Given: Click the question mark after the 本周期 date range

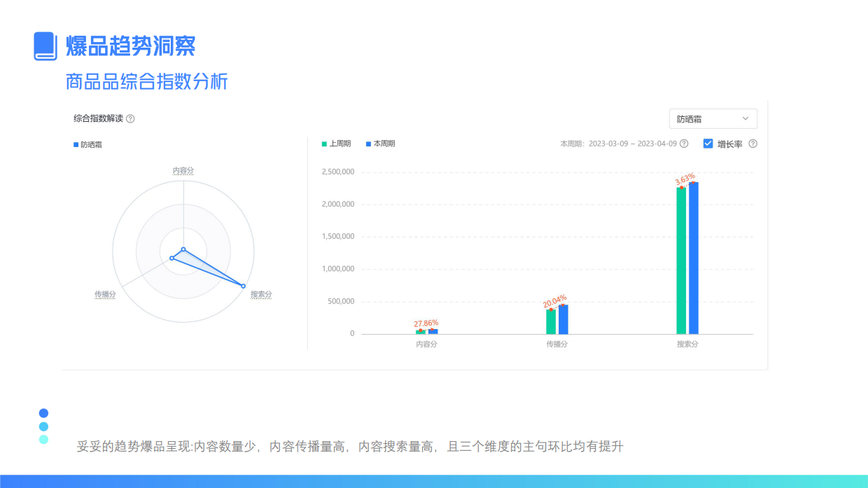Looking at the screenshot, I should point(685,144).
